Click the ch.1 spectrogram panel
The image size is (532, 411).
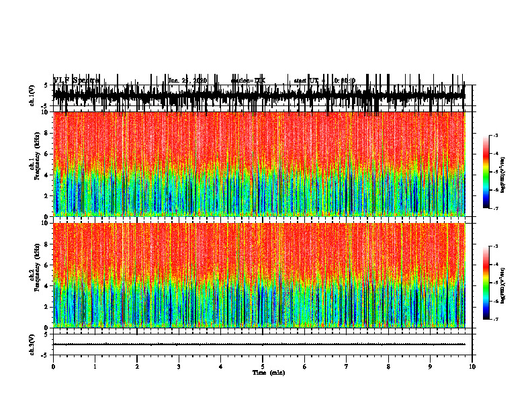[x=259, y=164]
